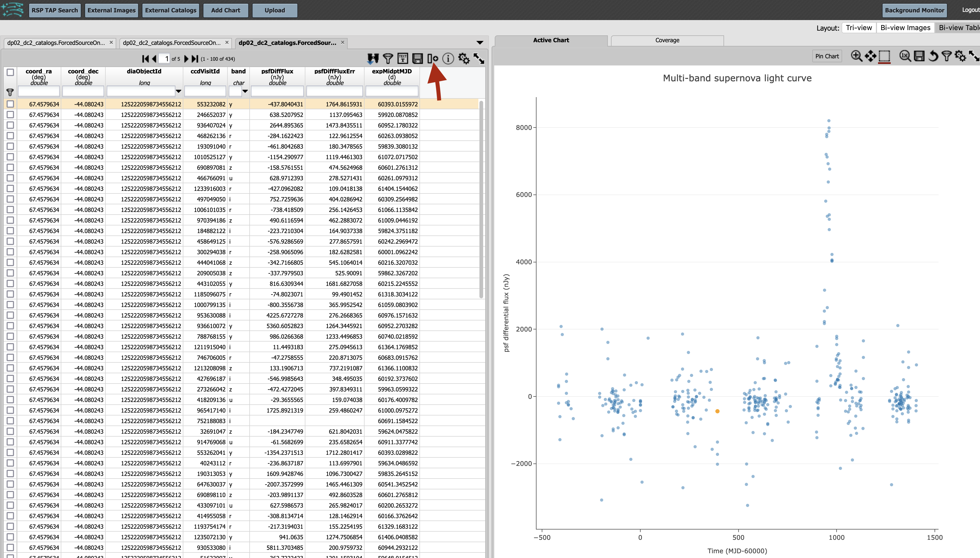Viewport: 980px width, 558px height.
Task: Close first ForcedSourceOn catalog tab
Action: (x=111, y=42)
